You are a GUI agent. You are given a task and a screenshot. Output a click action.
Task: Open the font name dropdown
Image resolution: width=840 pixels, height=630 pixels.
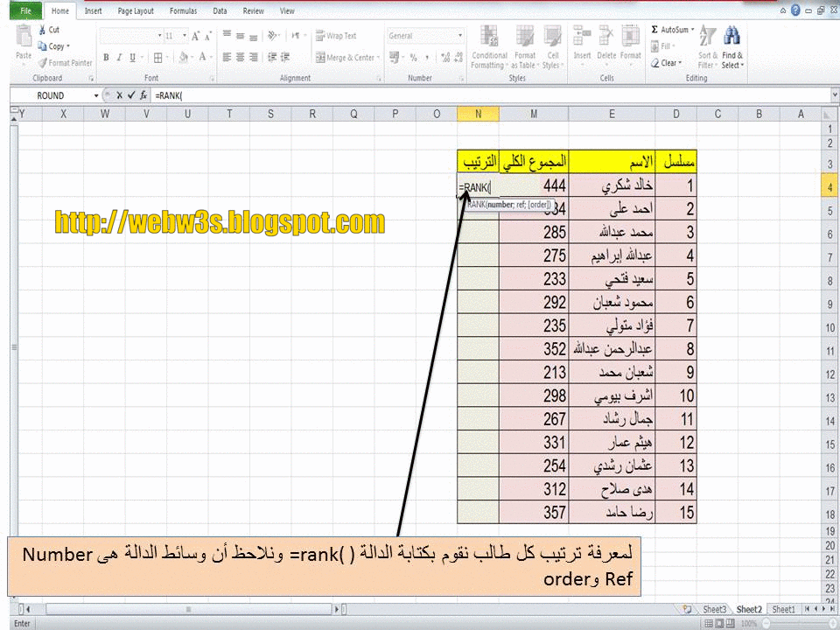(x=159, y=36)
